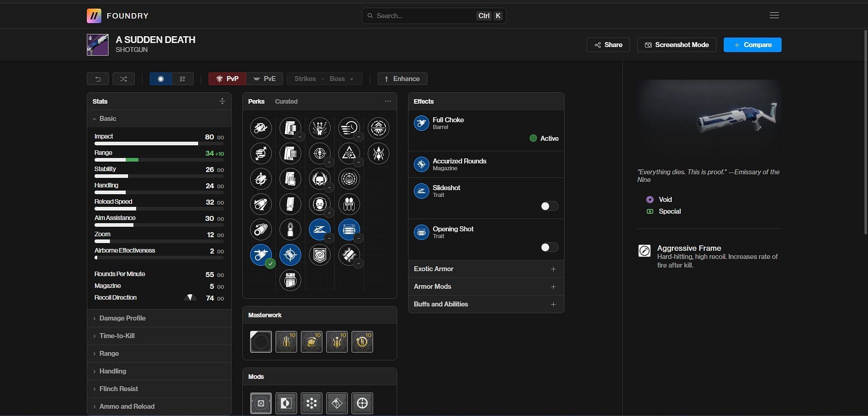This screenshot has height=416, width=868.
Task: Toggle the Slideshot trait switch on
Action: tap(550, 206)
